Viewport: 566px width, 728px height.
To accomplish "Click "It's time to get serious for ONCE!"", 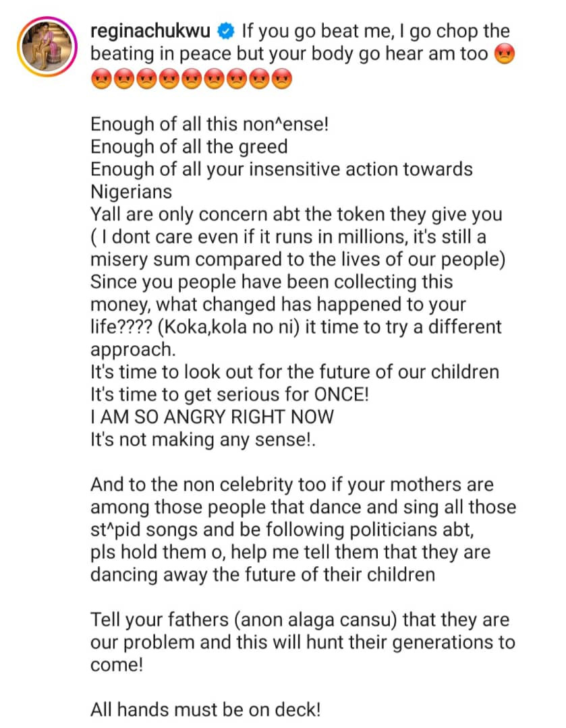I will pyautogui.click(x=229, y=394).
